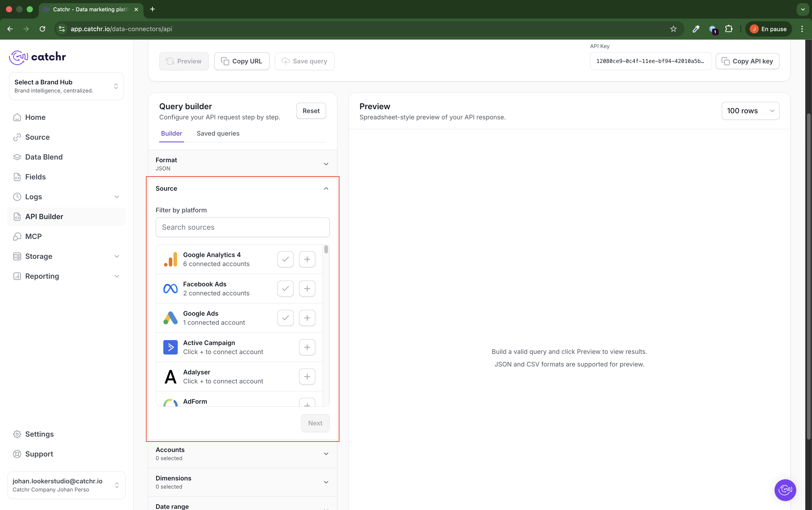Toggle the Facebook Ads source checkmark
Screen dimensions: 812x510
click(285, 288)
